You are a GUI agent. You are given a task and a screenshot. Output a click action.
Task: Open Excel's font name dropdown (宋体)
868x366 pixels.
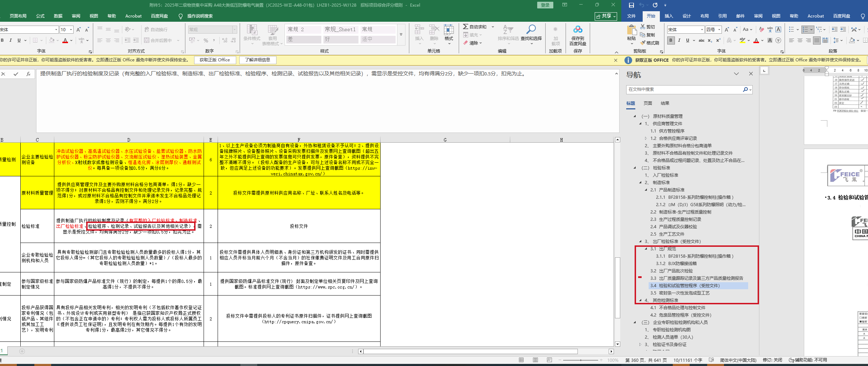56,29
